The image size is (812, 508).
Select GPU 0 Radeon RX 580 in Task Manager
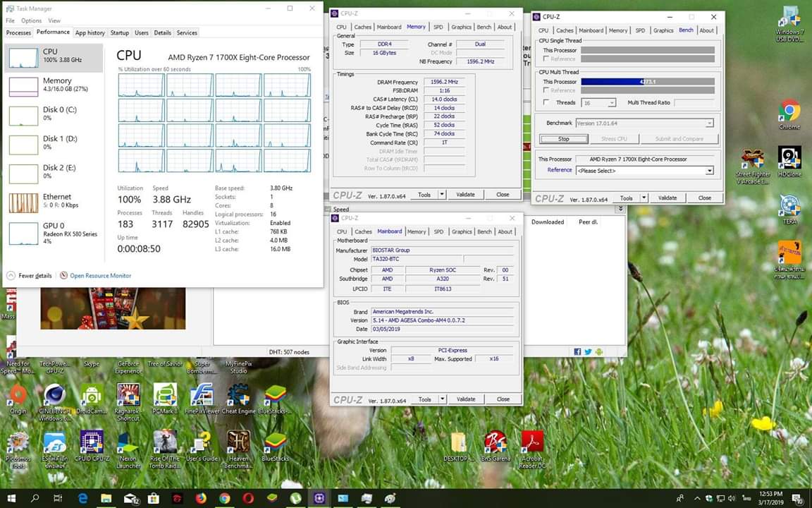54,233
